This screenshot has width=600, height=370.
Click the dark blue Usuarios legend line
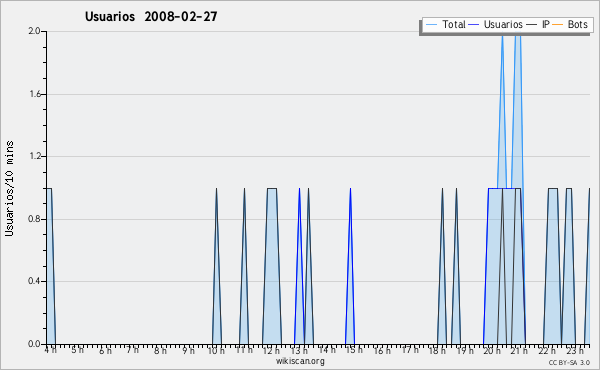(x=474, y=25)
